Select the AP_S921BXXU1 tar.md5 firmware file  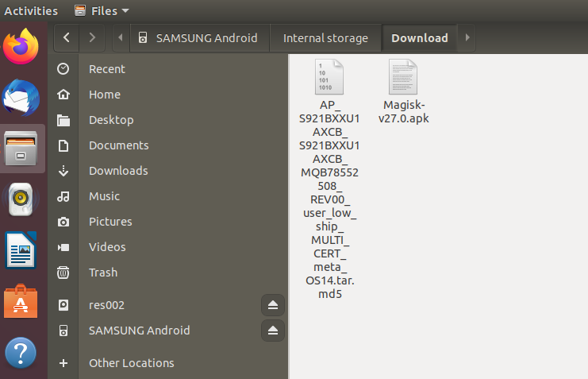[329, 180]
